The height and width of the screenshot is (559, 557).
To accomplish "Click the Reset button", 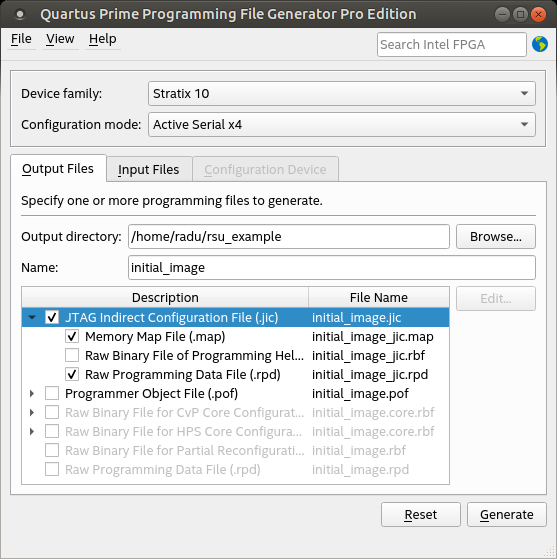I will click(x=421, y=514).
